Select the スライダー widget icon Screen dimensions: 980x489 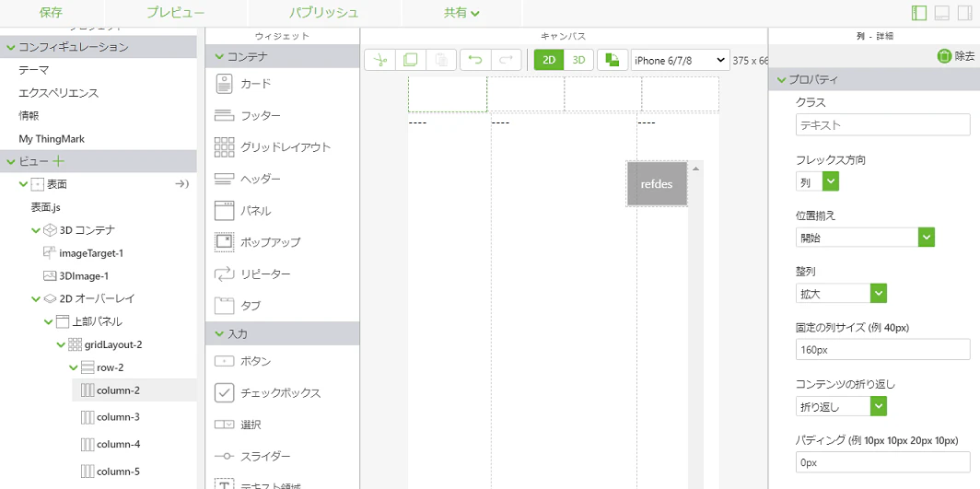[224, 457]
